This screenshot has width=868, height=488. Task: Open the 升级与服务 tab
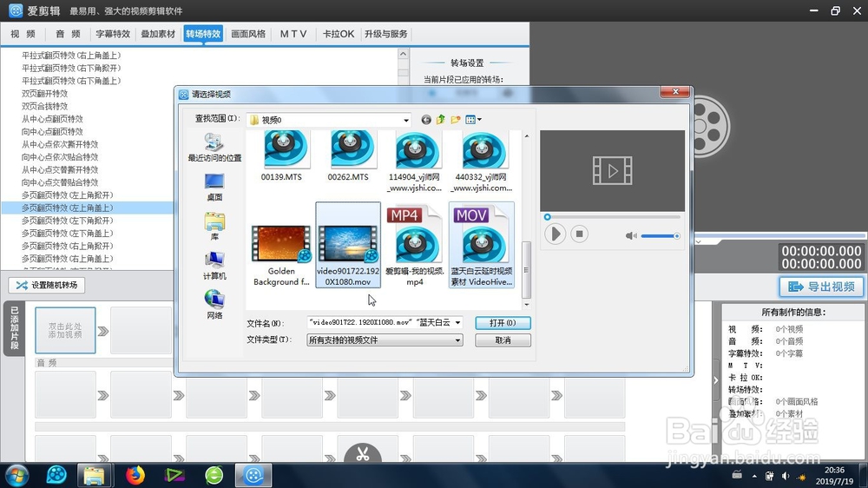386,34
